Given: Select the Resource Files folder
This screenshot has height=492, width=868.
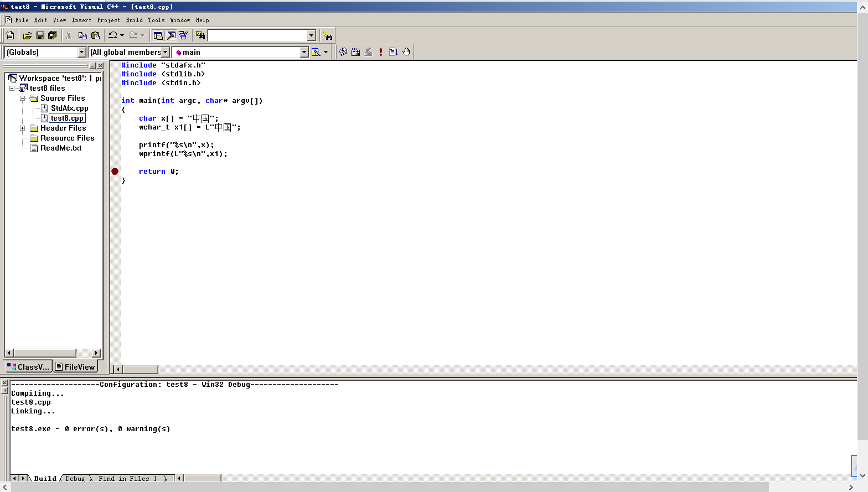Looking at the screenshot, I should click(67, 138).
